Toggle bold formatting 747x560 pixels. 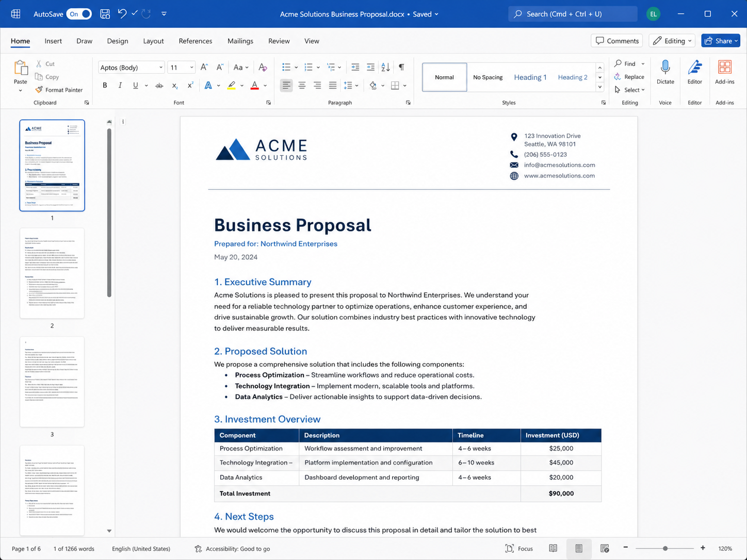[x=105, y=86]
